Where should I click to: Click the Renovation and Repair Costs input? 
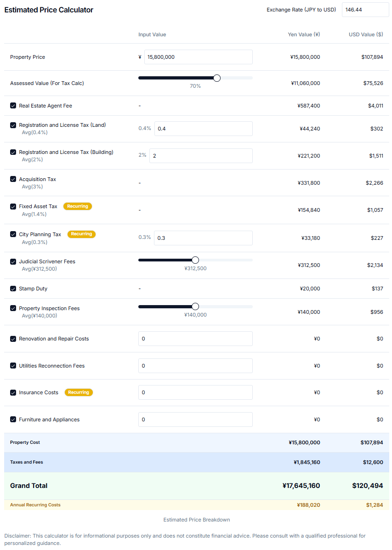coord(195,339)
